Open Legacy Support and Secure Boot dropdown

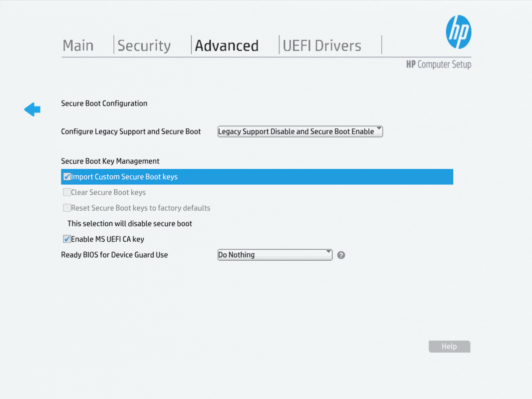click(300, 131)
